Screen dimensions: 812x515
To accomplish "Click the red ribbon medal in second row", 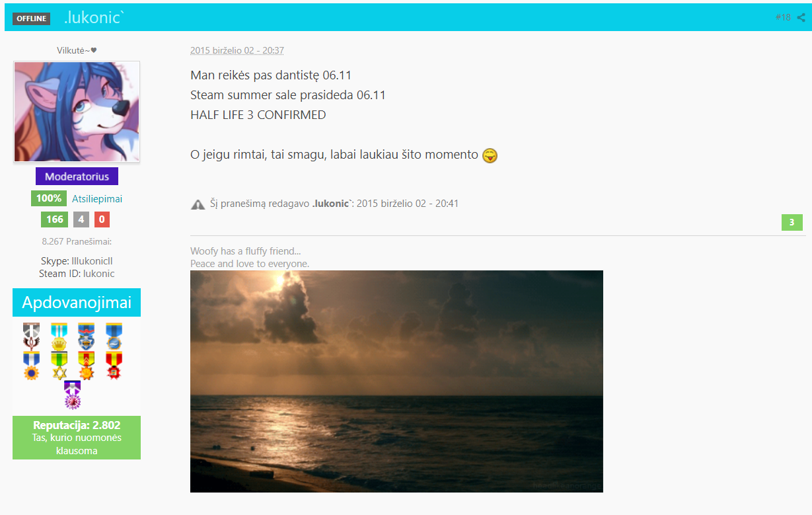I will coord(114,365).
